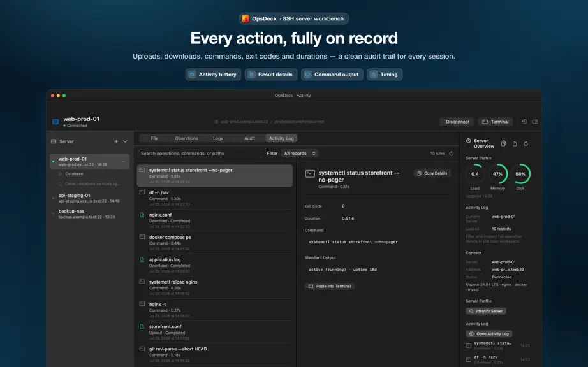The width and height of the screenshot is (588, 367).
Task: Click the command icon beside df -h /srv in sidebar
Action: point(468,359)
